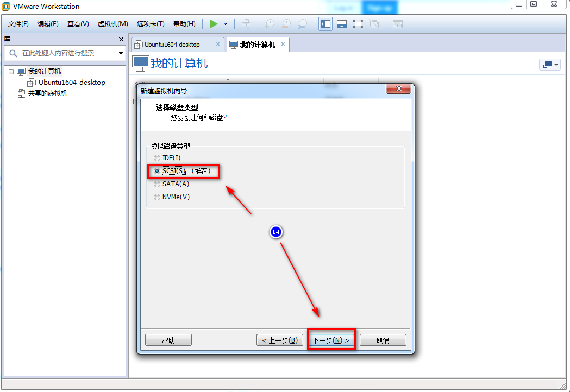Click the search magnifier icon in library
Viewport: 570px width, 392px height.
[13, 53]
